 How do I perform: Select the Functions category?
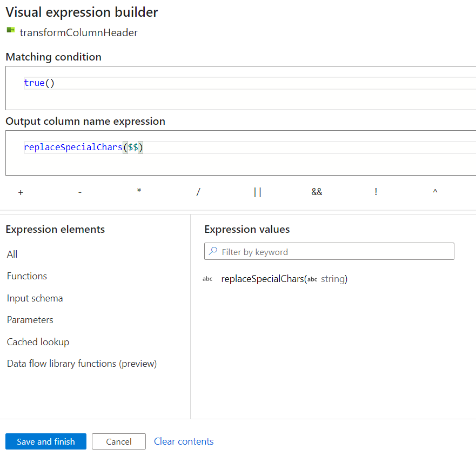point(27,276)
